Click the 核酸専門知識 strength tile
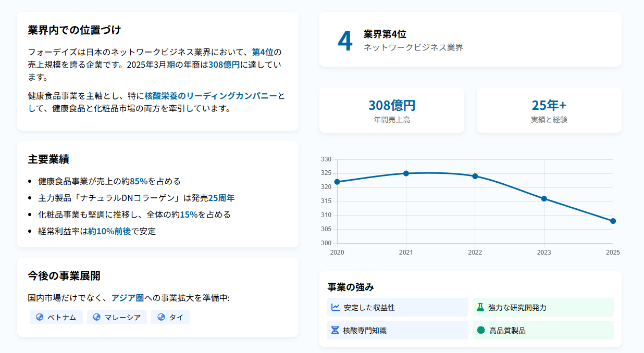 tap(398, 330)
